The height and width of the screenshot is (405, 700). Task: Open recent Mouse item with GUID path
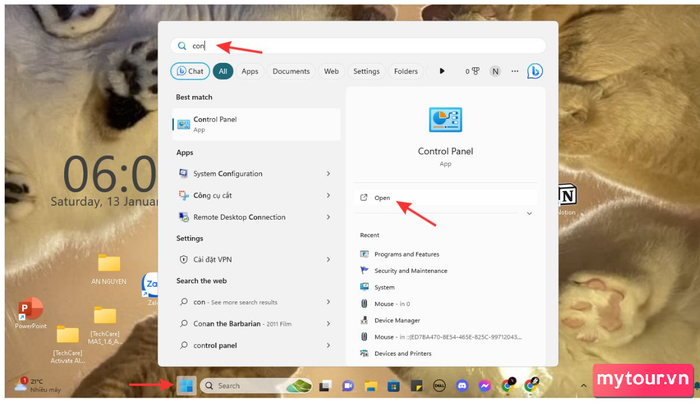(x=441, y=337)
